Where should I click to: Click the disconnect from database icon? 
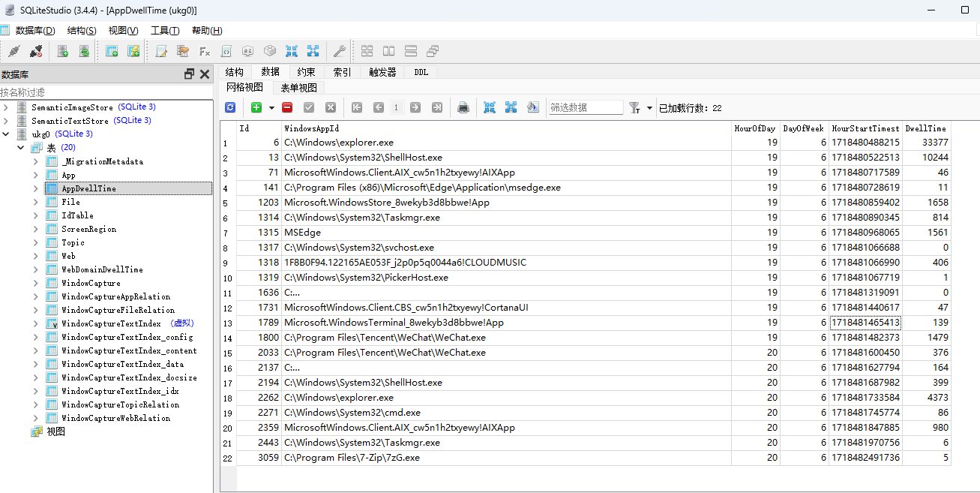point(35,51)
